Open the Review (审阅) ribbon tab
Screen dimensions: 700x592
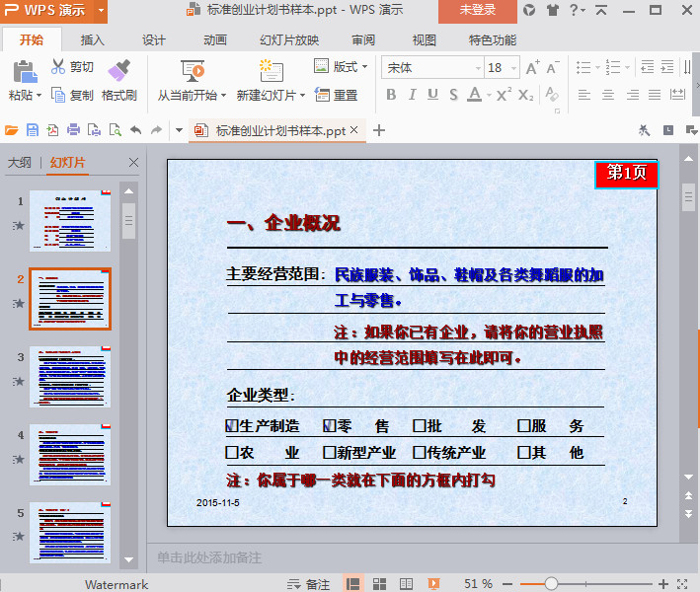(363, 40)
